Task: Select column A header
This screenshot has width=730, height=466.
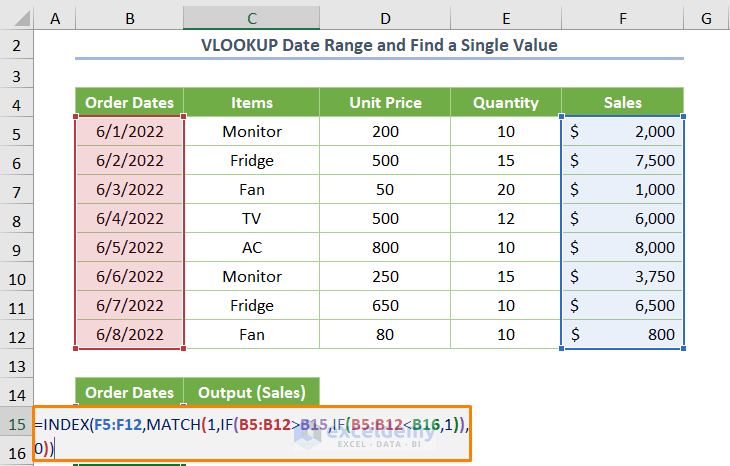Action: pyautogui.click(x=55, y=18)
